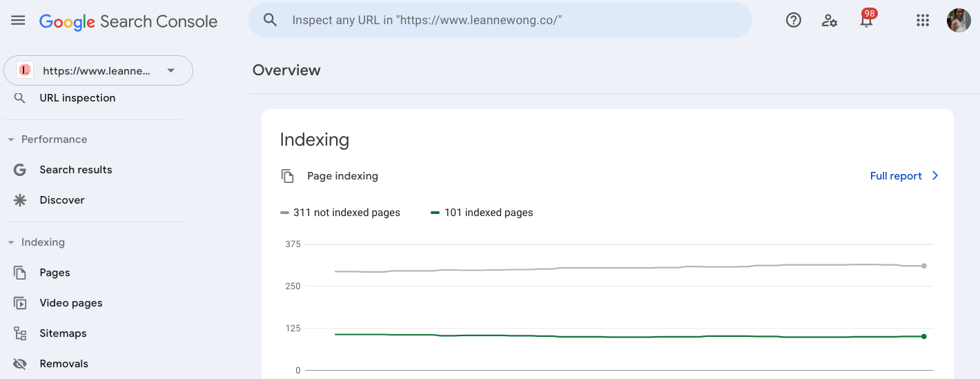Image resolution: width=980 pixels, height=379 pixels.
Task: Click the Discover asterisk icon
Action: tap(20, 200)
